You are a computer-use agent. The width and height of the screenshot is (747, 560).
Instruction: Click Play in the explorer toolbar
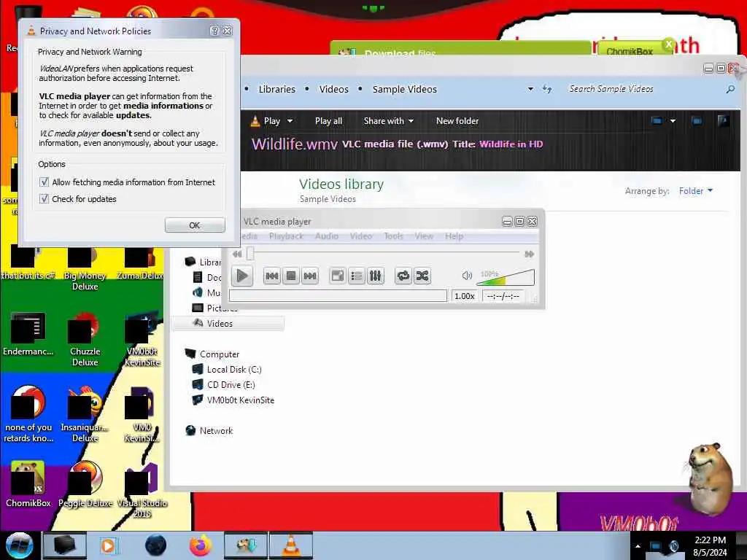coord(266,121)
